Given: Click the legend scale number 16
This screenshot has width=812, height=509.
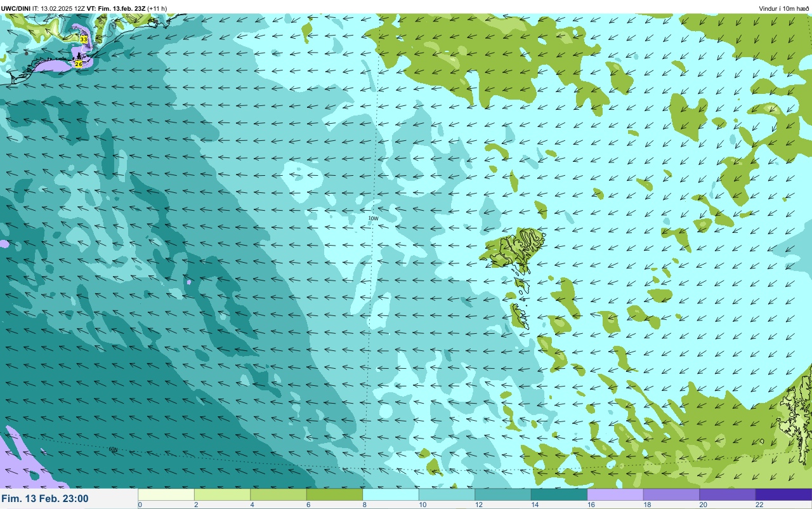Looking at the screenshot, I should 590,505.
